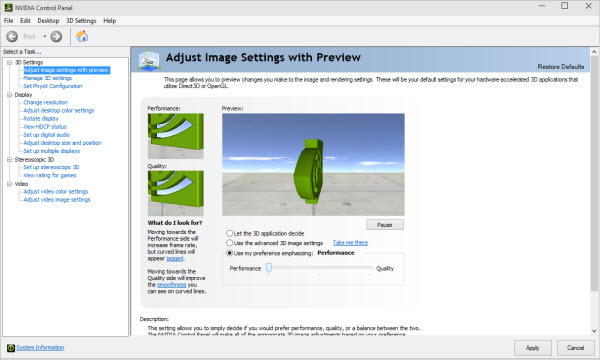Click the rotating logo 3D preview
Viewport: 600px width, 360px height.
[x=313, y=165]
